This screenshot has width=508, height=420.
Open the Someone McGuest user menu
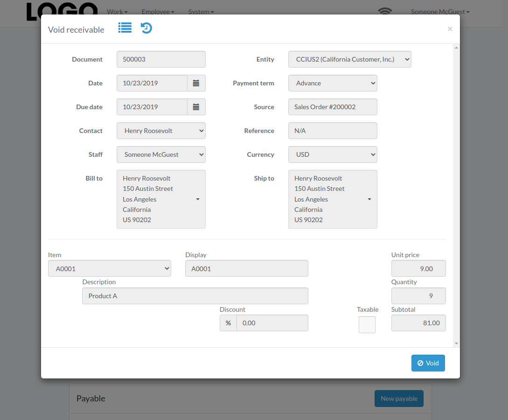pos(440,12)
